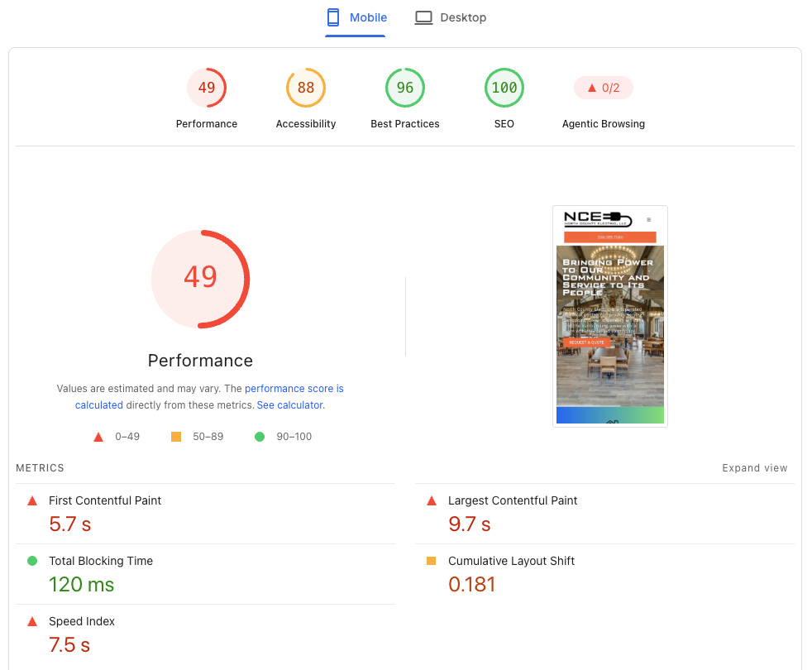Open the Accessibility score gauge 88
Screen dimensions: 812x670
(x=306, y=88)
